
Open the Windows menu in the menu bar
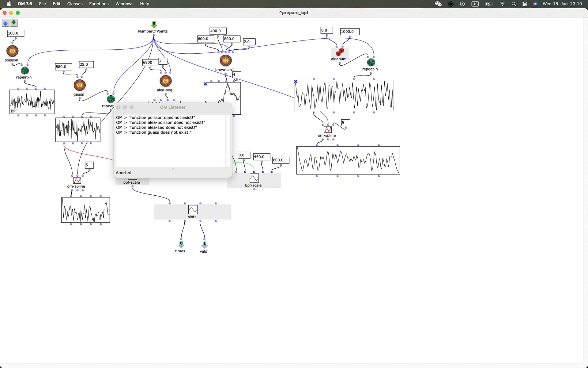124,4
